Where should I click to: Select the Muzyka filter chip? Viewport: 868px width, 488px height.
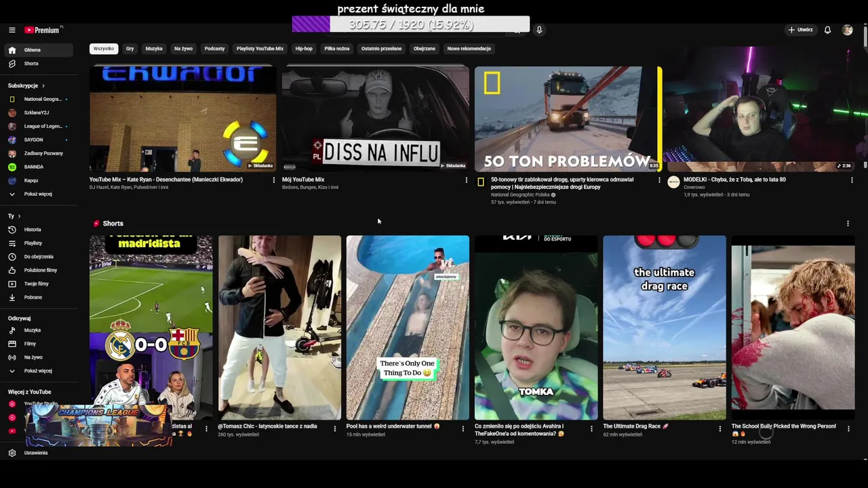154,49
